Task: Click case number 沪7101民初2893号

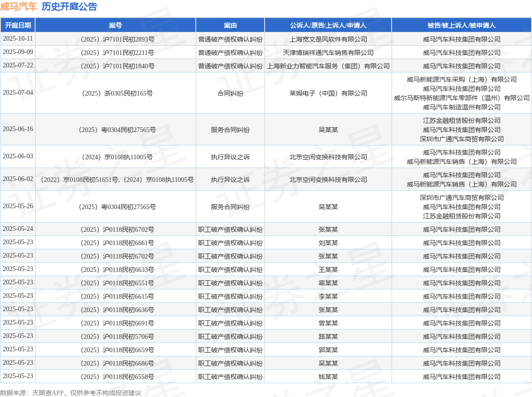Action: tap(117, 39)
